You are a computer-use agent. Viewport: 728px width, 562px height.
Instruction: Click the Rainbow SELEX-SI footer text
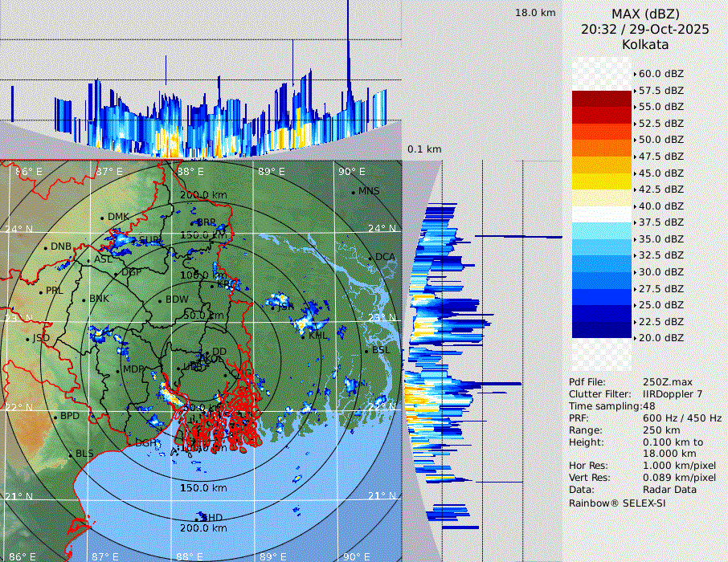coord(617,503)
